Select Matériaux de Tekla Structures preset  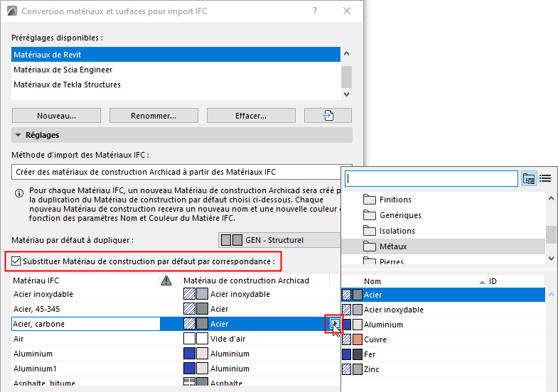(176, 85)
